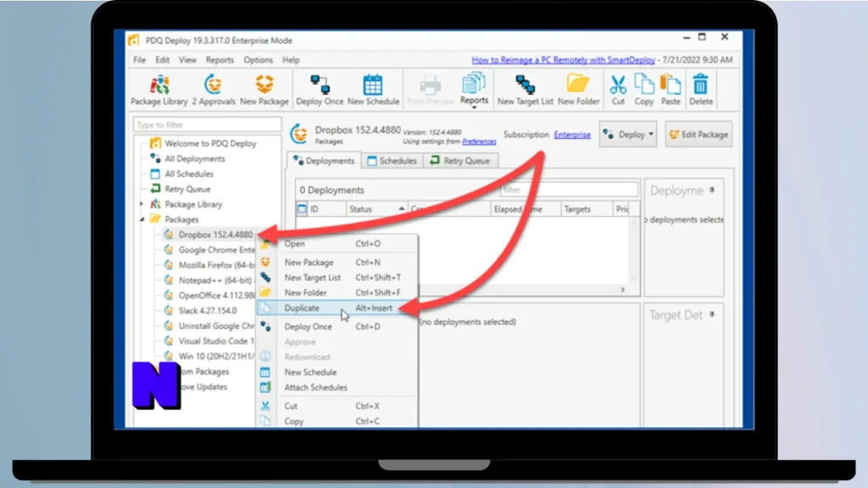
Task: Open the Options menu
Action: click(258, 60)
